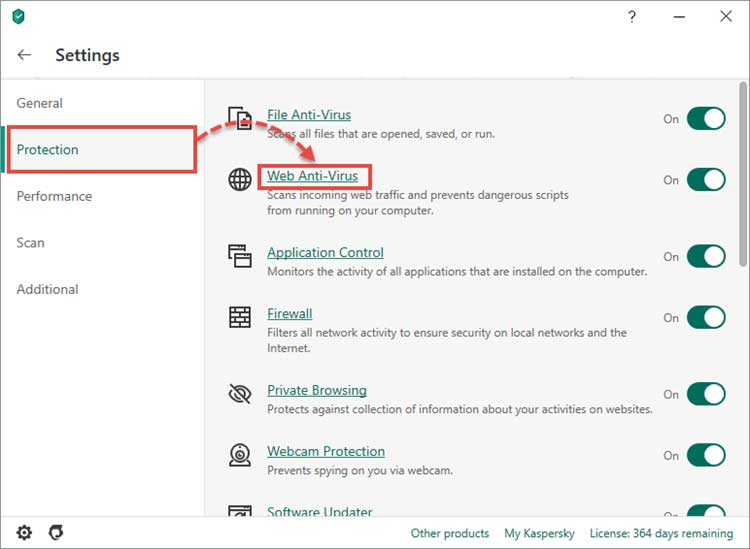Open the My Kaspersky link

point(539,533)
